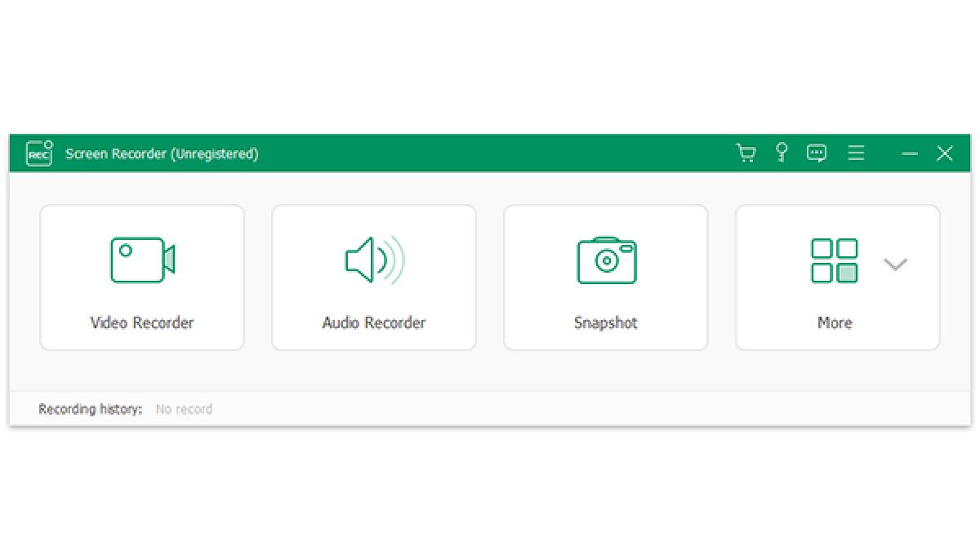Viewport: 980px width, 560px height.
Task: Open the hamburger menu
Action: click(856, 153)
